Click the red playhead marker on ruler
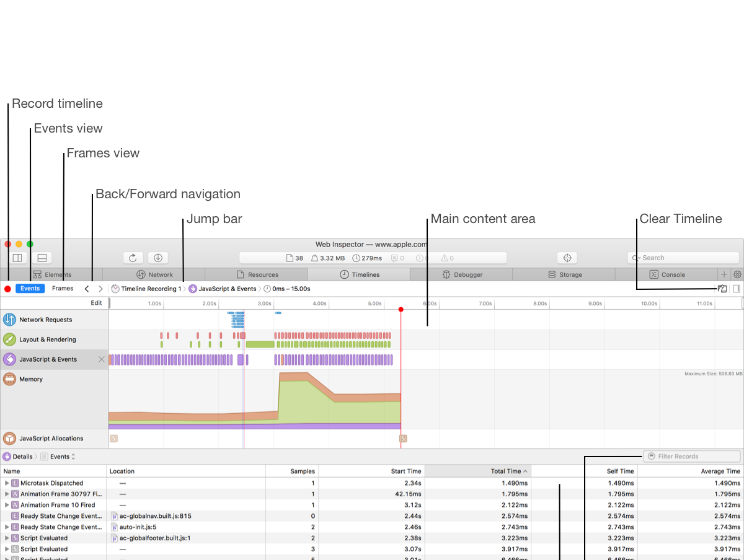744x560 pixels. point(401,309)
